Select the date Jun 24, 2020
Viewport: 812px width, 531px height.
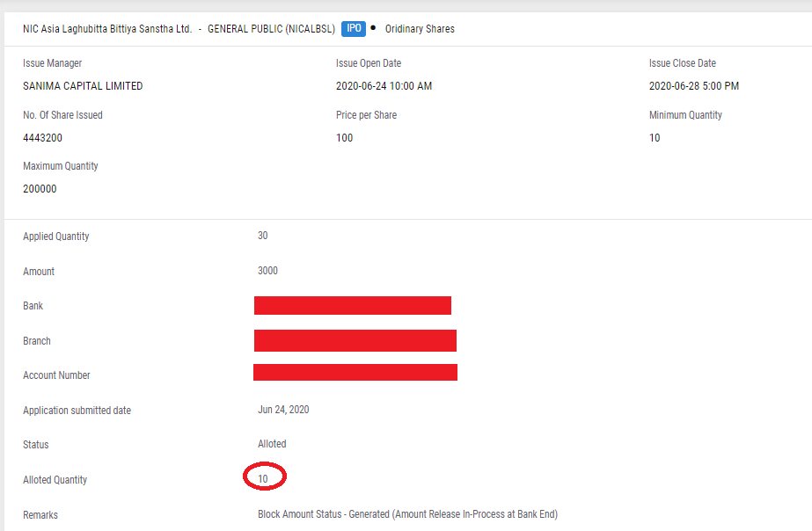[283, 410]
